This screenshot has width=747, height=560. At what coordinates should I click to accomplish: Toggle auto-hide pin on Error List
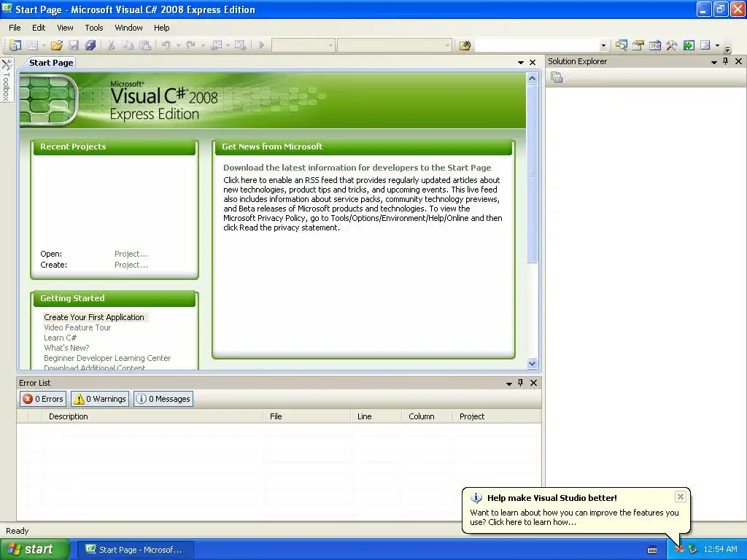point(521,383)
